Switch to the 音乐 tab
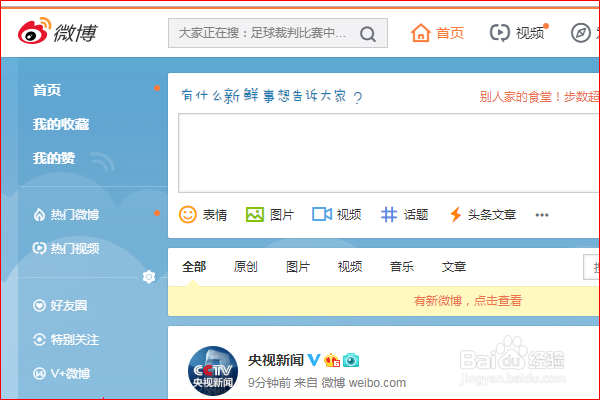This screenshot has width=600, height=400. pyautogui.click(x=402, y=266)
